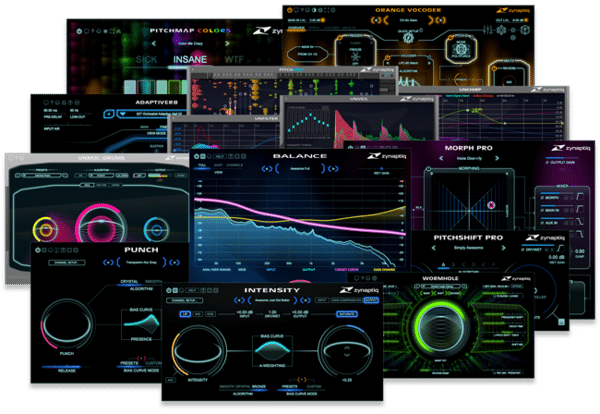Select previous preset arrow in Pitchshift Pro
Viewport: 600px width, 414px height.
coord(433,248)
